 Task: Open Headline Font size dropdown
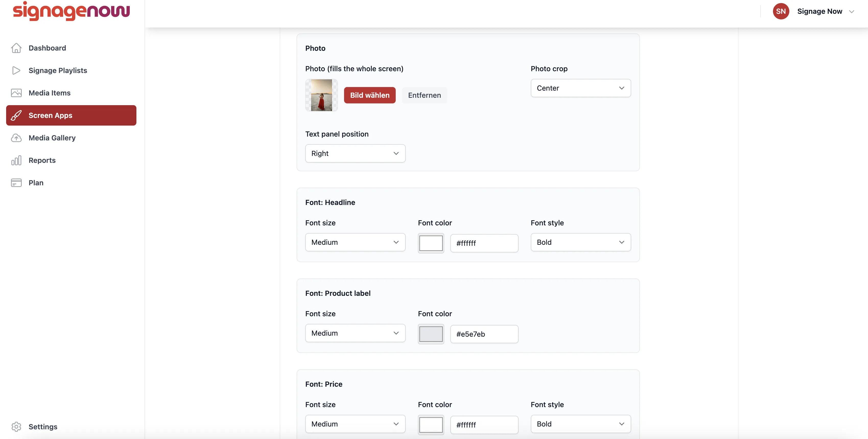pos(355,242)
